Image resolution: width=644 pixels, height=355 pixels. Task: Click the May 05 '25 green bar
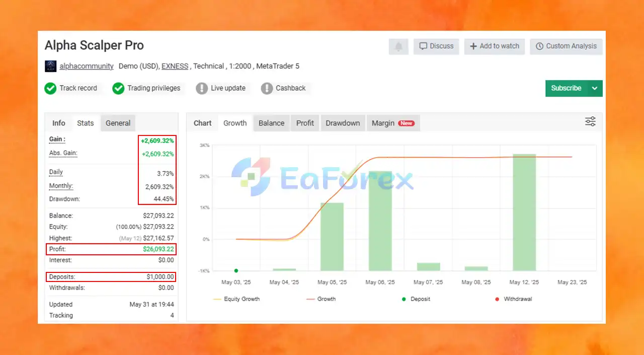point(332,237)
